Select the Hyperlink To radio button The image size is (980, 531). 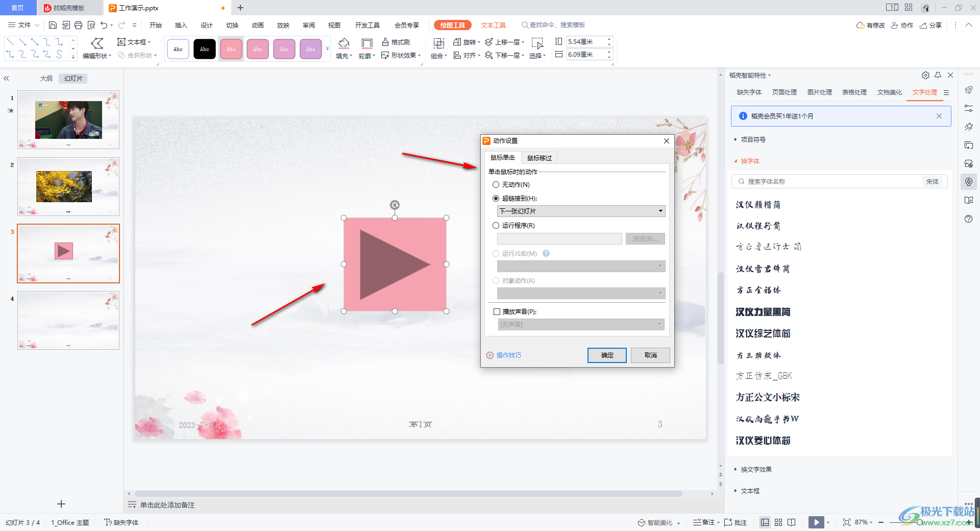click(x=496, y=199)
